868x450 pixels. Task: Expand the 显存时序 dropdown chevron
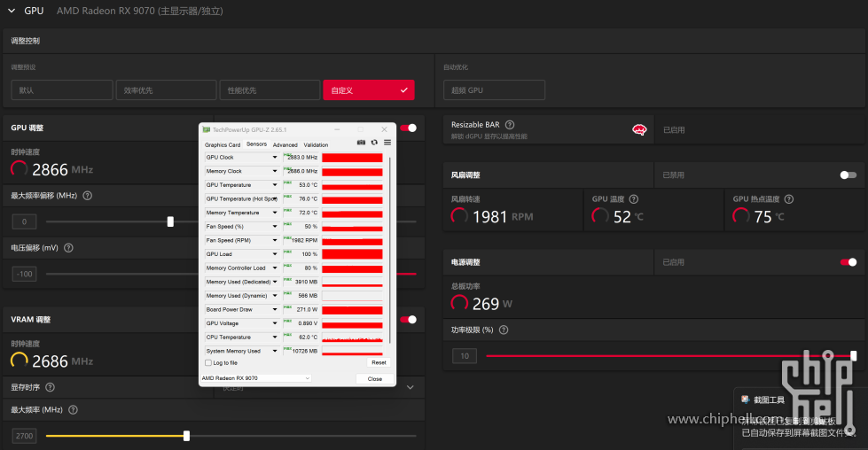411,387
